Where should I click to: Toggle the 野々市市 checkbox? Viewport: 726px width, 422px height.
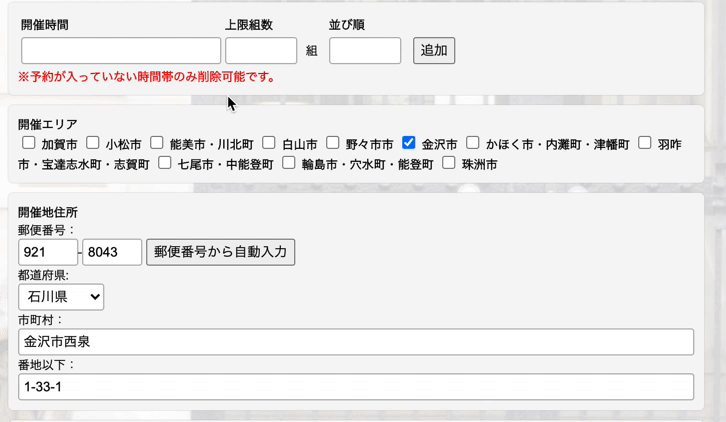coord(333,143)
